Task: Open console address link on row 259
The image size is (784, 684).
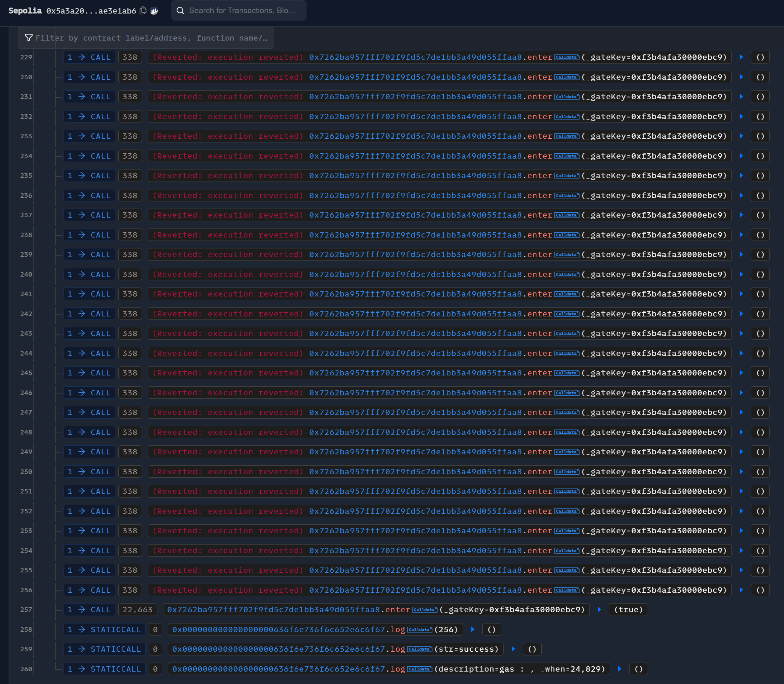Action: [278, 649]
